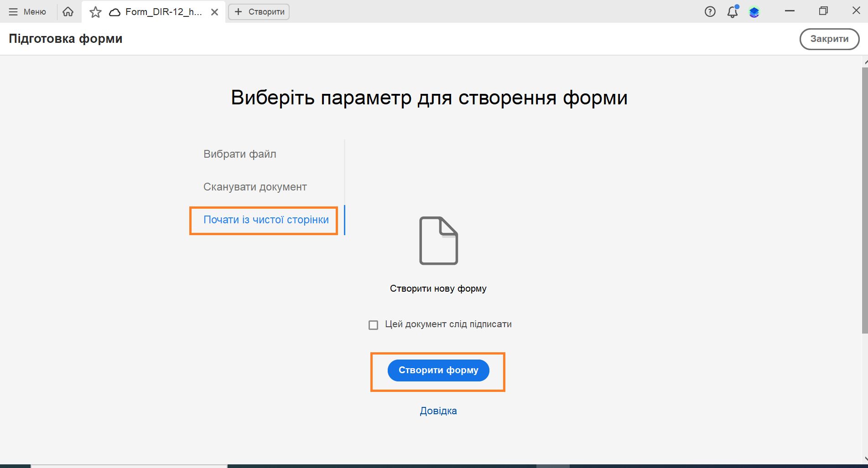868x468 pixels.
Task: Open the hamburger Menu icon
Action: (x=13, y=11)
